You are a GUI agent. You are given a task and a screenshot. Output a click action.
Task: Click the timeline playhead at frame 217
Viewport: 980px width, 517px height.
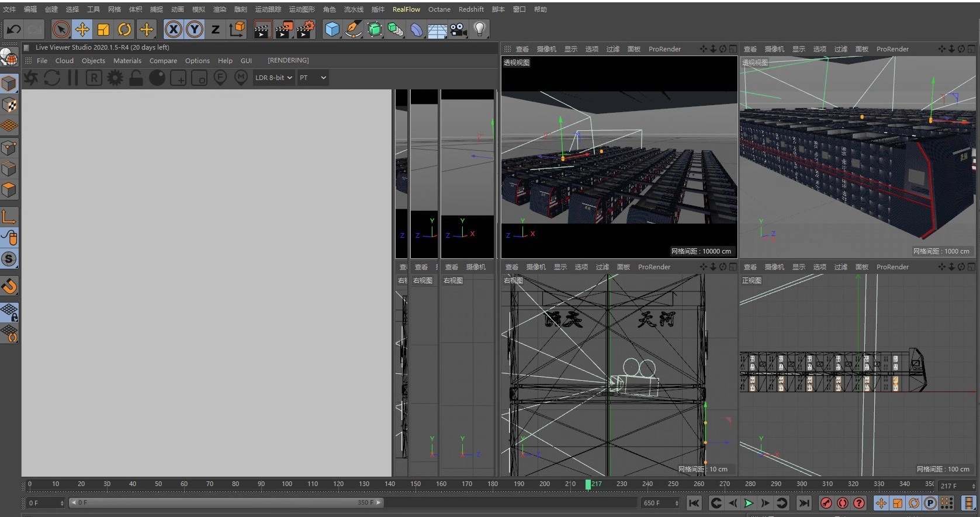588,484
